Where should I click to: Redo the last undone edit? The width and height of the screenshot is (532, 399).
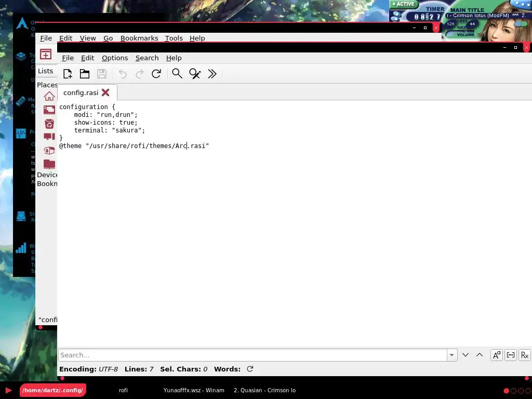(x=139, y=74)
